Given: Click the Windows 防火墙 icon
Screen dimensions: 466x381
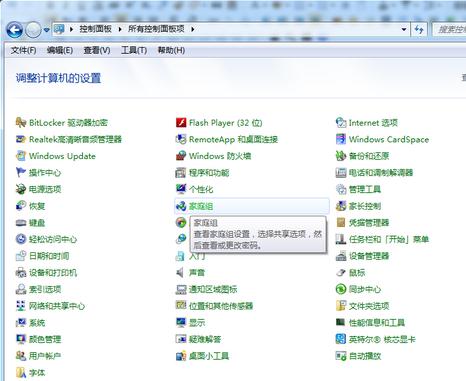Looking at the screenshot, I should pos(181,156).
